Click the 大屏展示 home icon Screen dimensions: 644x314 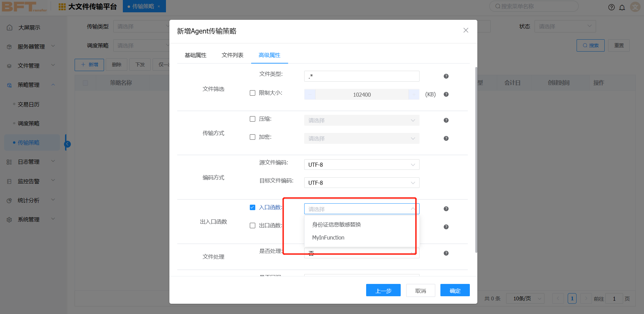pos(10,27)
